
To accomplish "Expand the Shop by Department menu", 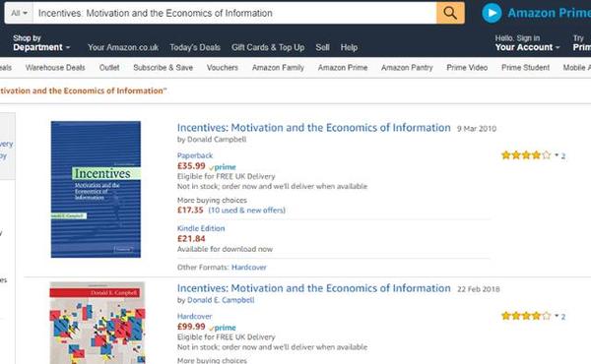I will [41, 42].
